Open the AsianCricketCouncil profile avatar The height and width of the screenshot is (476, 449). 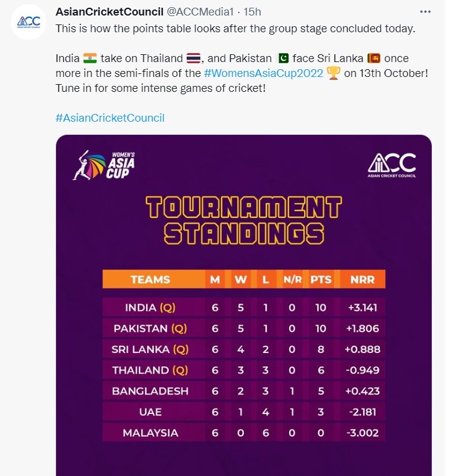coord(29,22)
